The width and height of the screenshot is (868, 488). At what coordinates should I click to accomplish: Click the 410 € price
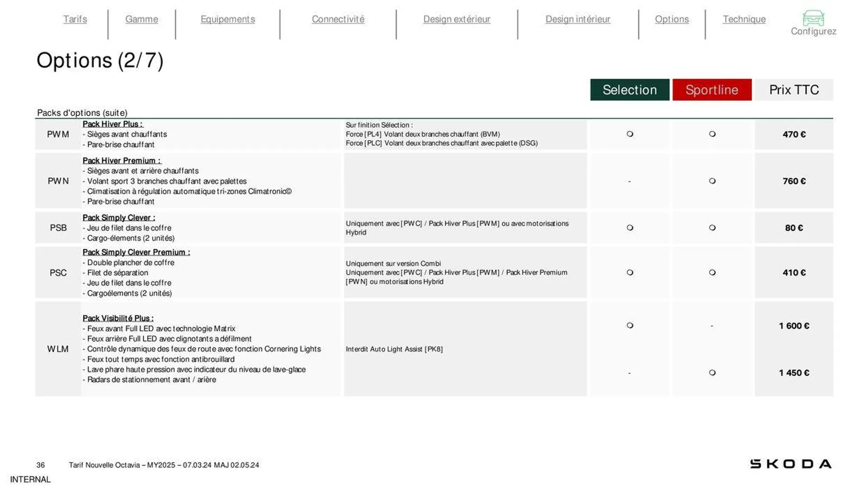(x=794, y=272)
